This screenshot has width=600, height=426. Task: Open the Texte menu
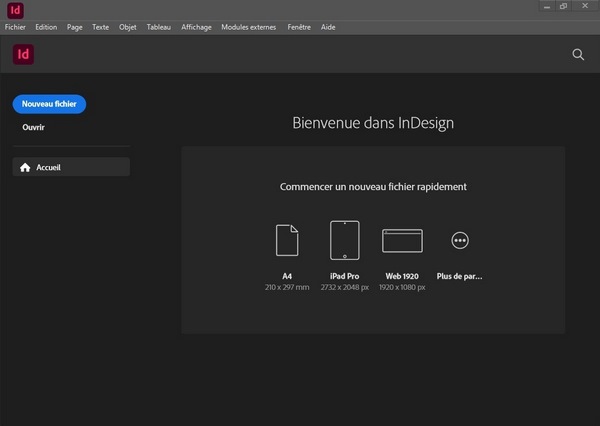(101, 27)
